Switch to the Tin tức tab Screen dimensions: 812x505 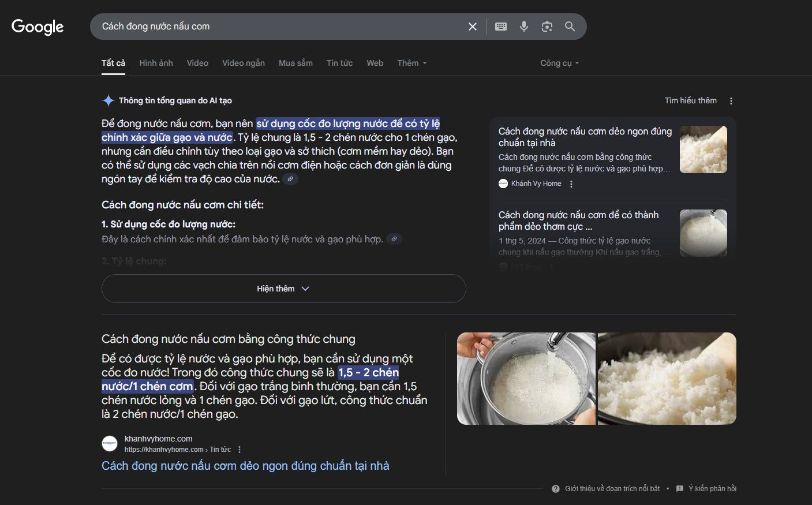(x=339, y=63)
